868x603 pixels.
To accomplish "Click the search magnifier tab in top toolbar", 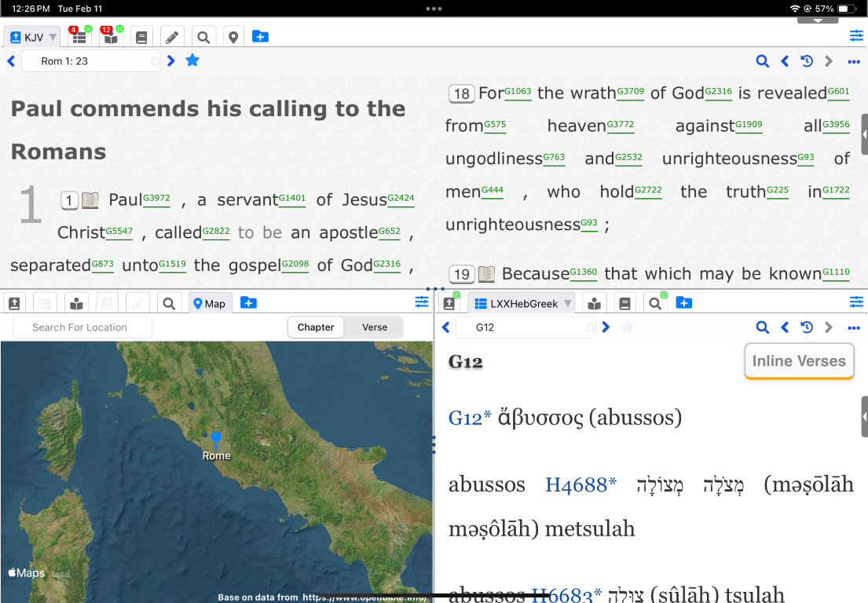I will (203, 37).
